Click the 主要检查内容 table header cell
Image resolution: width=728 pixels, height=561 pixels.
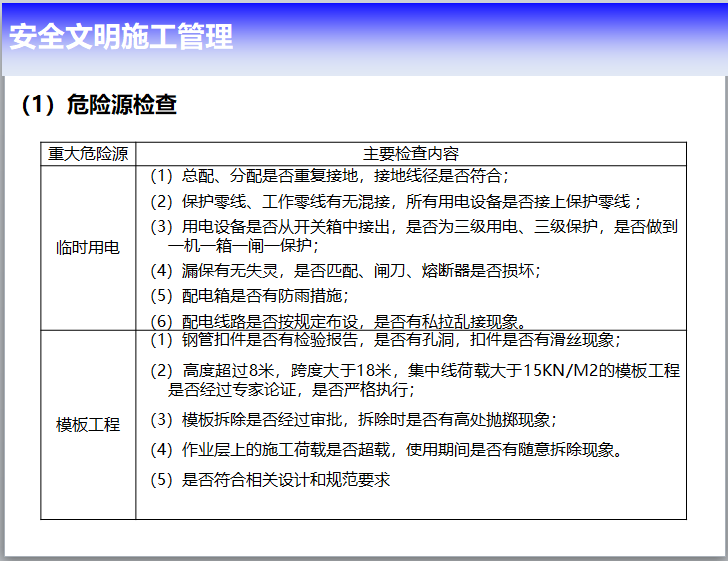click(x=410, y=154)
